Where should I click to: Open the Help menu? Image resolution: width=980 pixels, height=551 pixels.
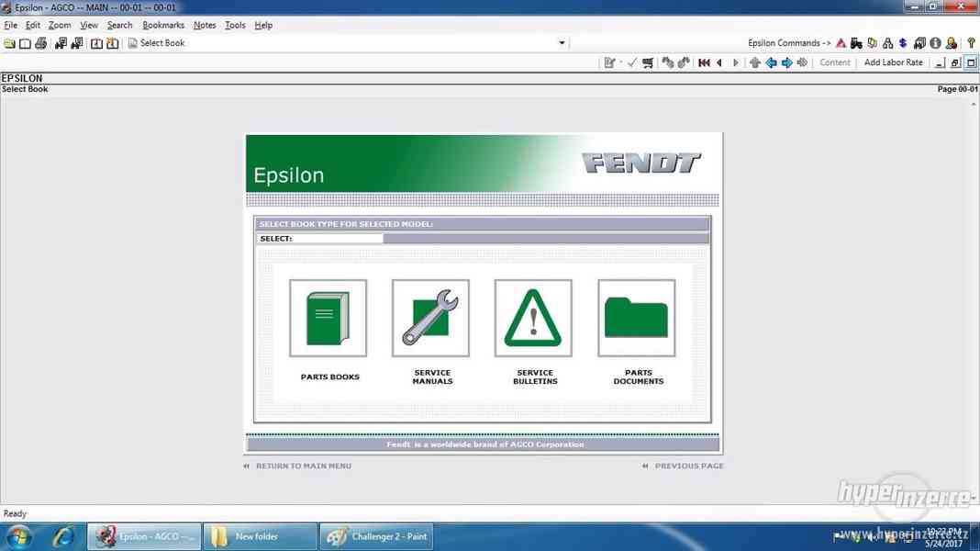coord(263,25)
